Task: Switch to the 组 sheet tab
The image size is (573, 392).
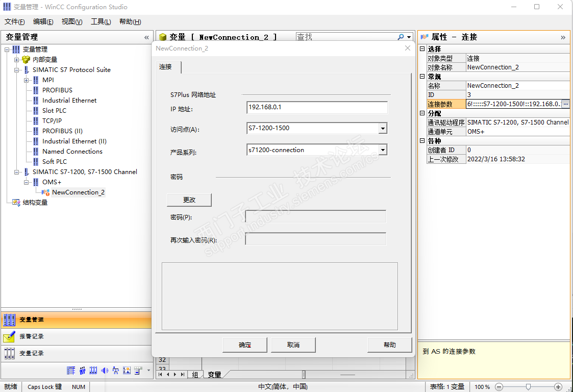Action: click(x=195, y=375)
